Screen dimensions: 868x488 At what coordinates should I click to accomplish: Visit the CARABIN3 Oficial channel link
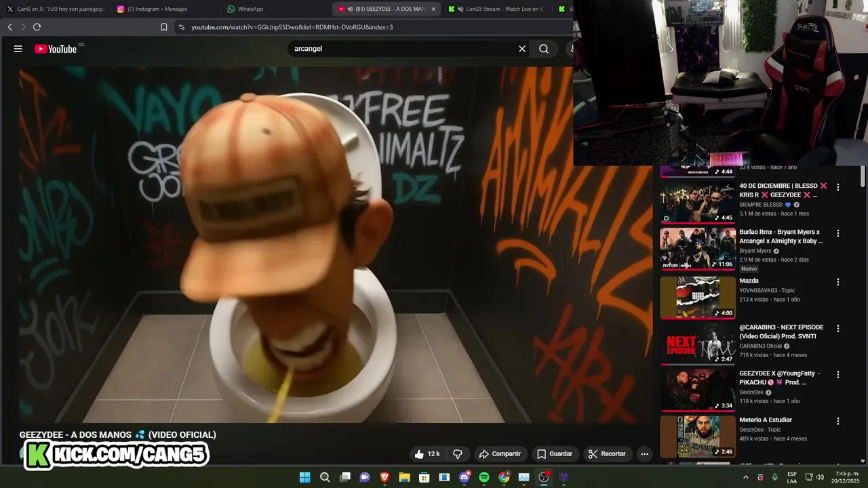tap(761, 346)
